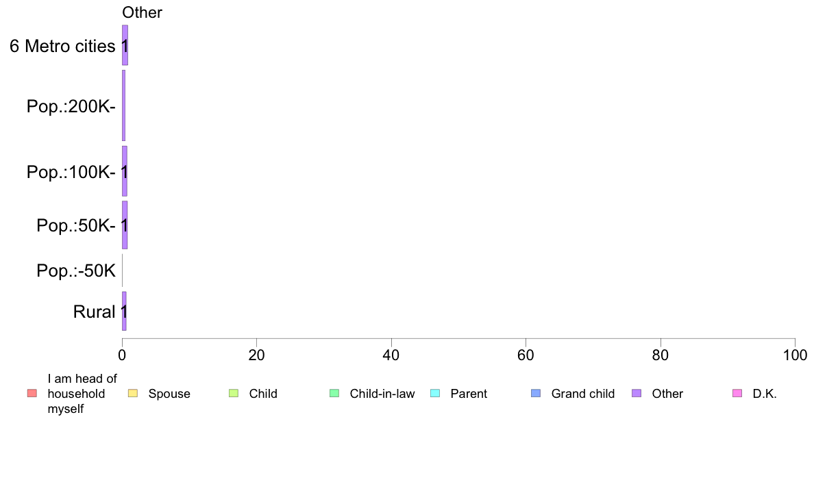
Task: Click the 'Other' chart title text
Action: point(143,12)
